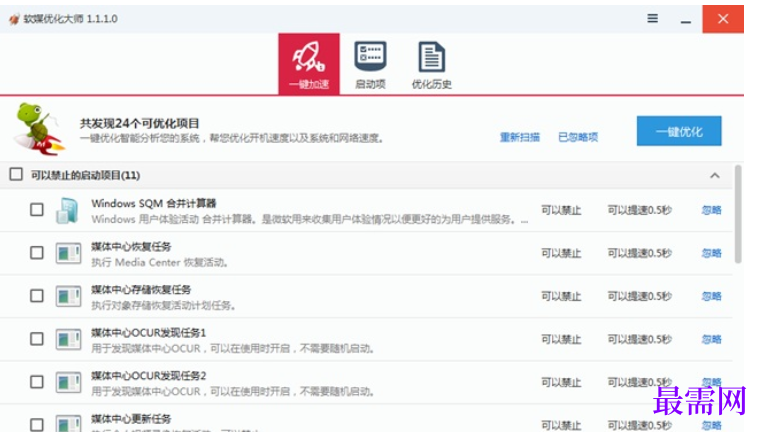Click 可以禁止 status for Windows SQM row
Screen dimensions: 765x432
coord(561,210)
